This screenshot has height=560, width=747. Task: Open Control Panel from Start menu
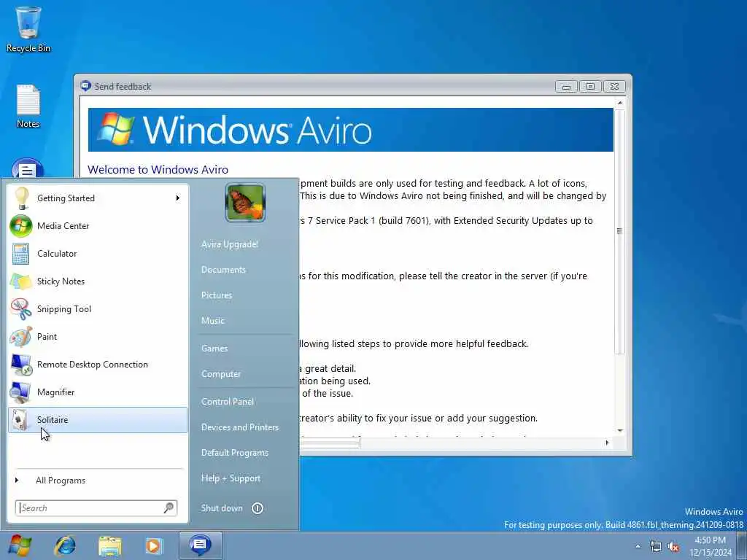[228, 402]
